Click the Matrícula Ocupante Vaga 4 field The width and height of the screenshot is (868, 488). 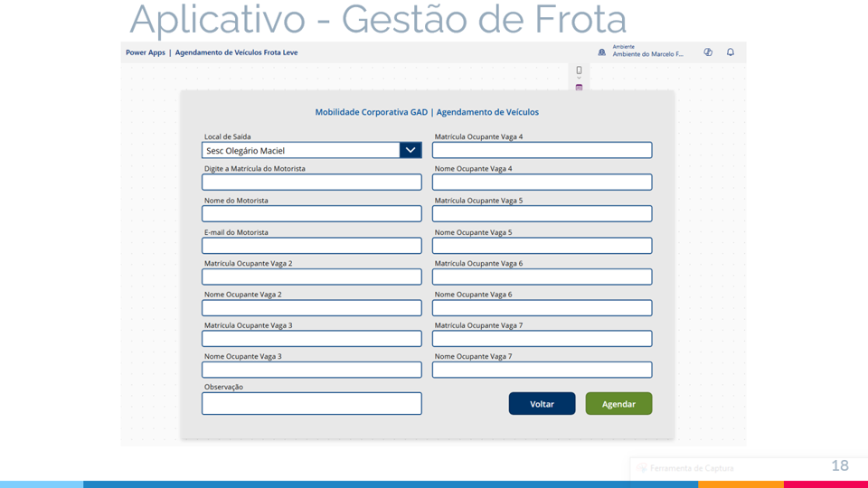pyautogui.click(x=542, y=150)
